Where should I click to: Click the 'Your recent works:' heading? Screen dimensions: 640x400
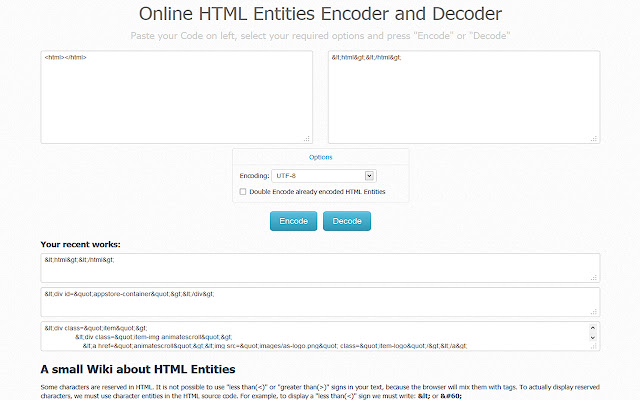point(80,244)
